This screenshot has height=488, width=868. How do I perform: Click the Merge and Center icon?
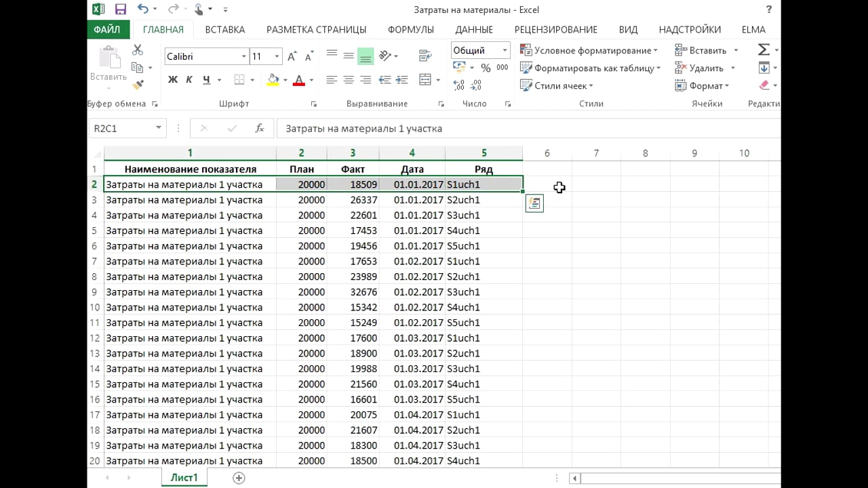click(x=426, y=80)
